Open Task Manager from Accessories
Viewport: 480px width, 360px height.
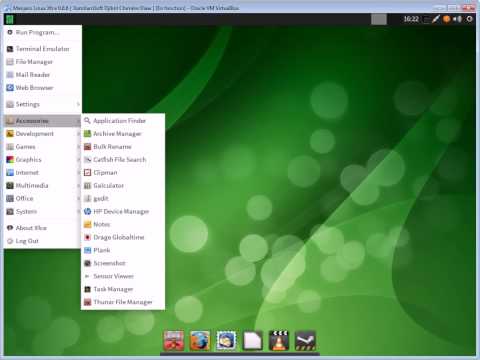(123, 289)
